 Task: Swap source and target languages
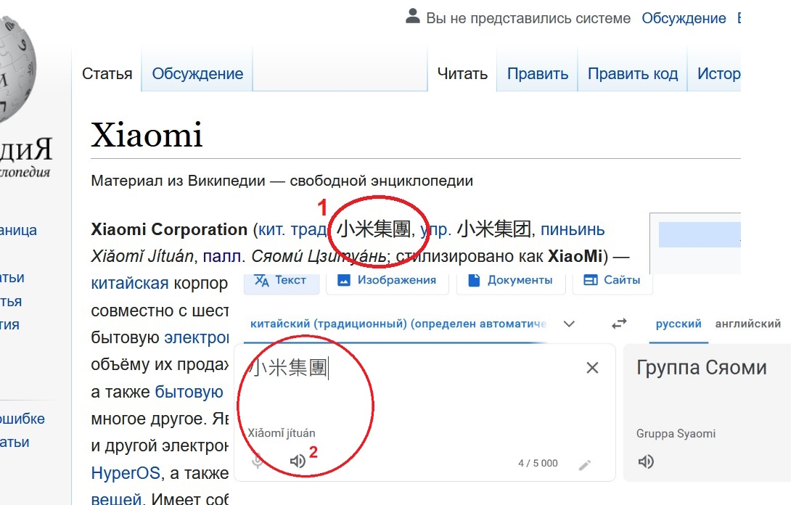pyautogui.click(x=619, y=324)
